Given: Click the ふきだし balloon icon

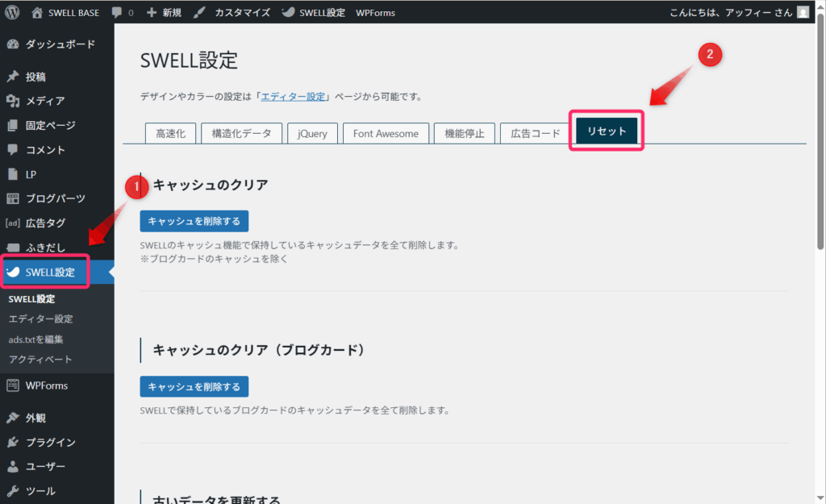Looking at the screenshot, I should (x=13, y=248).
